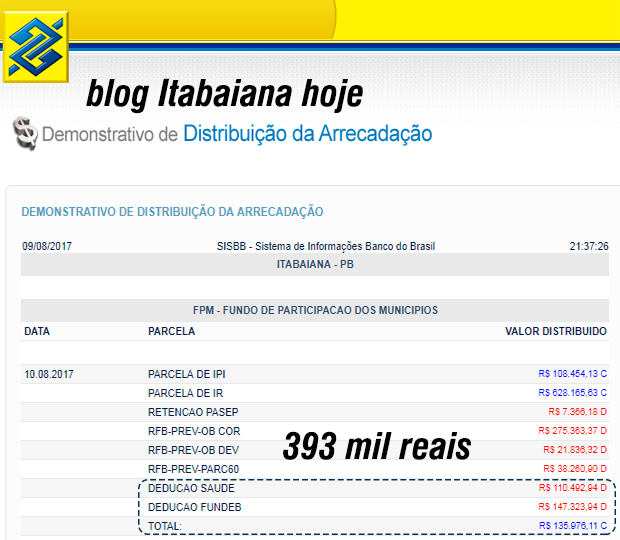Click the 'RFB-PREV-PARC60' row label
This screenshot has height=540, width=620.
(x=193, y=469)
